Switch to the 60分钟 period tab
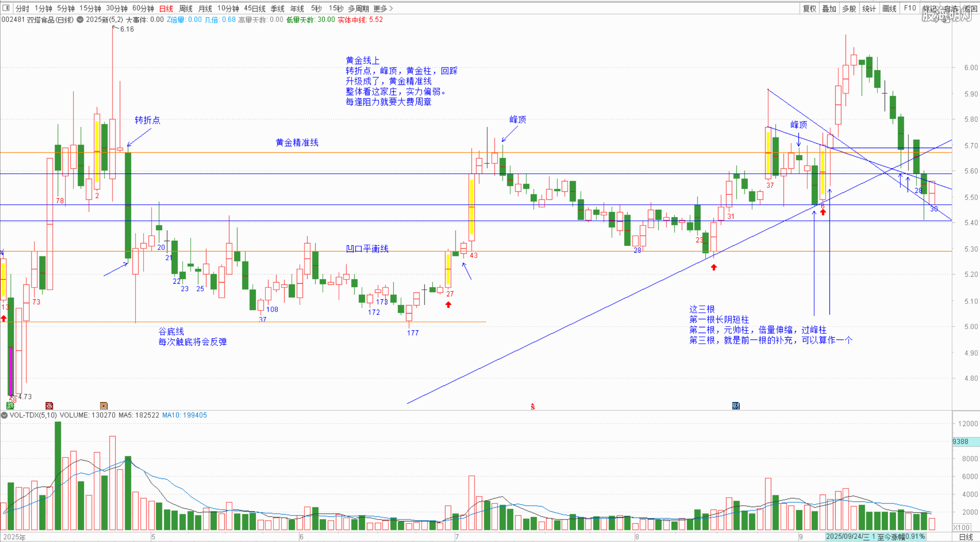Viewport: 980px width, 542px height. [143, 8]
